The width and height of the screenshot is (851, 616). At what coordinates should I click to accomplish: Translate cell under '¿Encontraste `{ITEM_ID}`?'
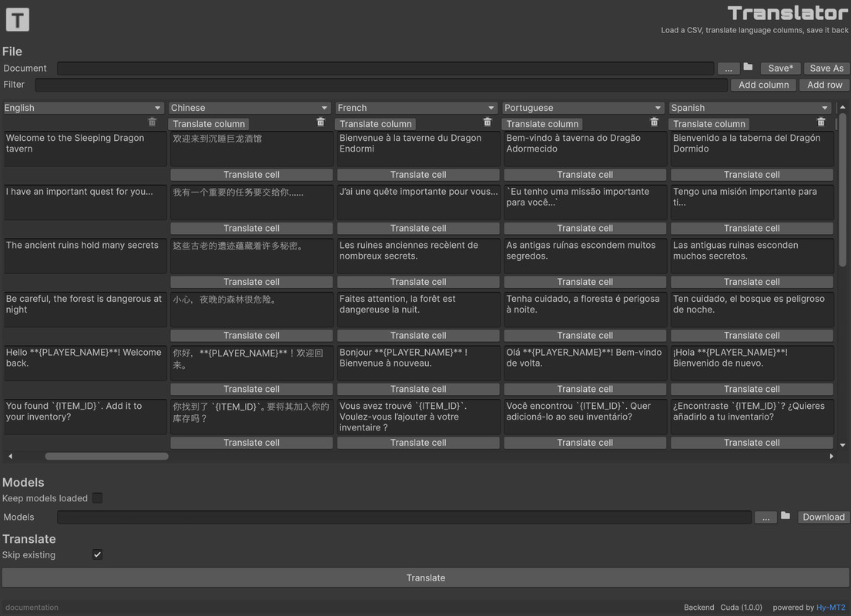(752, 443)
